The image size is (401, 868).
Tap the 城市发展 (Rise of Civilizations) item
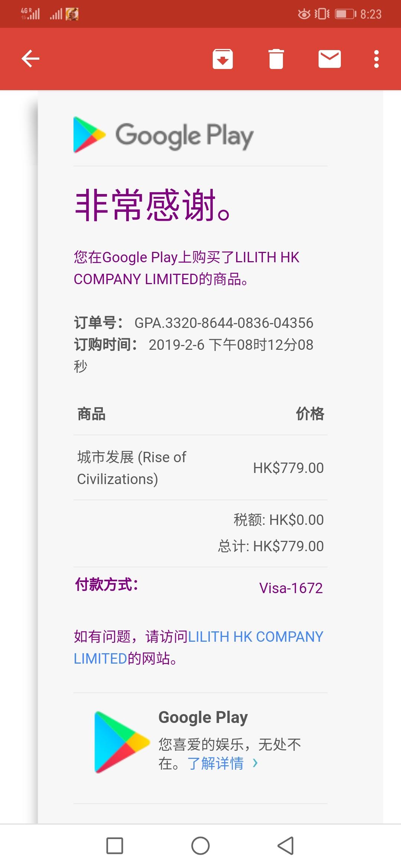(132, 468)
